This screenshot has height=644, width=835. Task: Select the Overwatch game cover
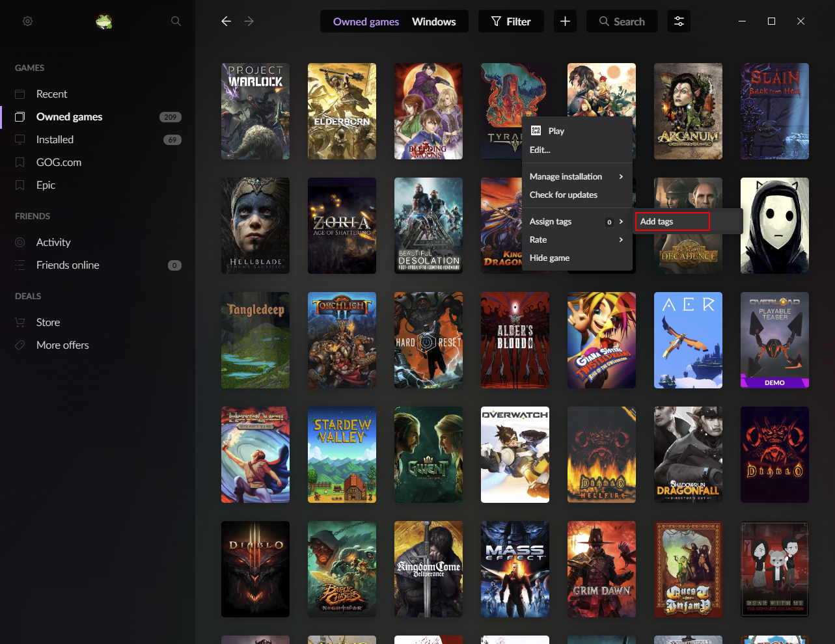[515, 455]
